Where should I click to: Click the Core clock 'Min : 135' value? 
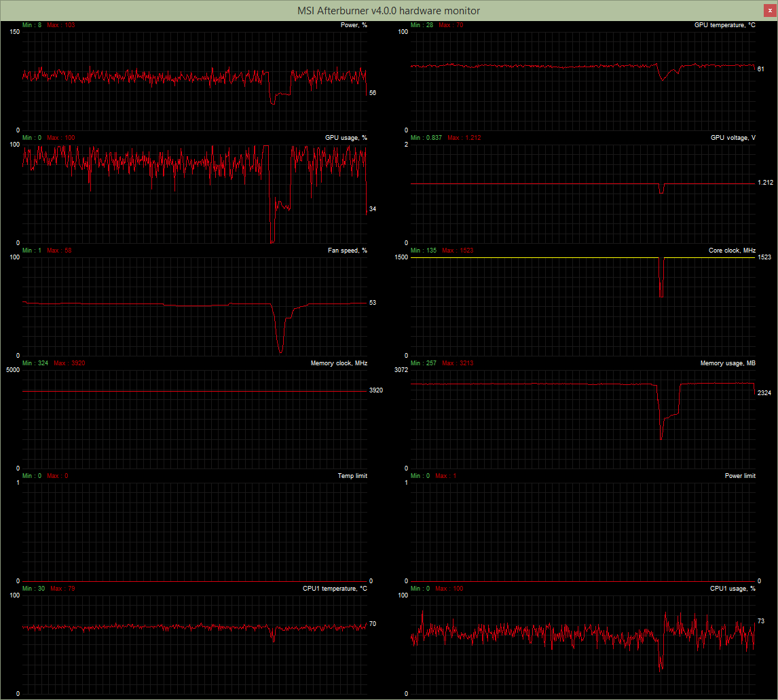tap(424, 250)
